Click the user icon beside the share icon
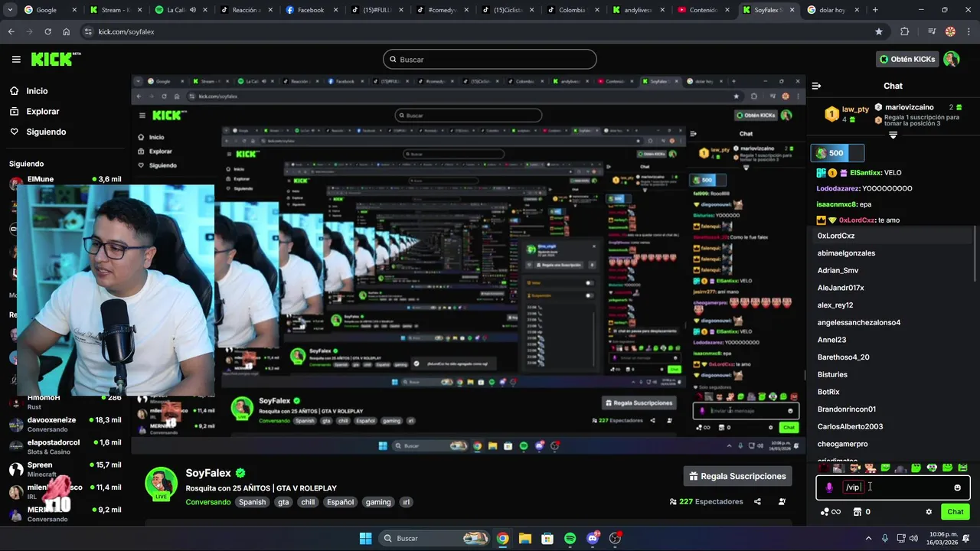 click(782, 502)
